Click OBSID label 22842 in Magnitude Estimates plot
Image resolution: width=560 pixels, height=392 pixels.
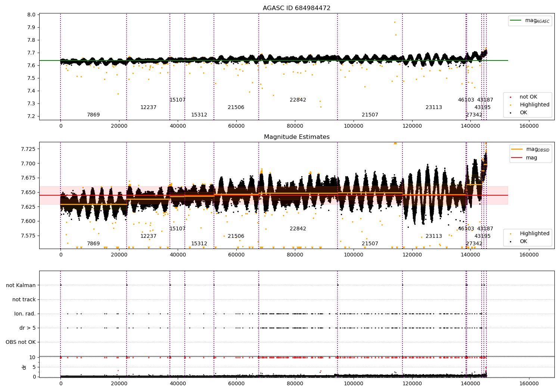tap(298, 229)
